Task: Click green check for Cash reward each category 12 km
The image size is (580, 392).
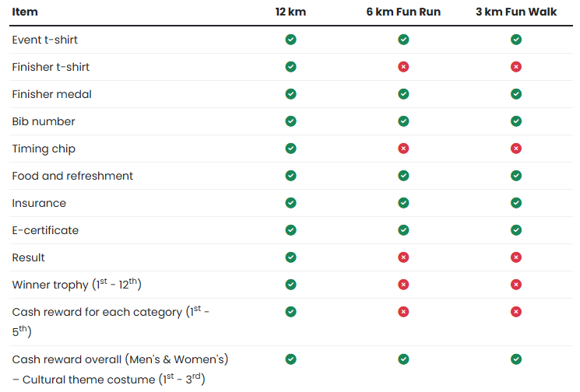Action: tap(290, 312)
